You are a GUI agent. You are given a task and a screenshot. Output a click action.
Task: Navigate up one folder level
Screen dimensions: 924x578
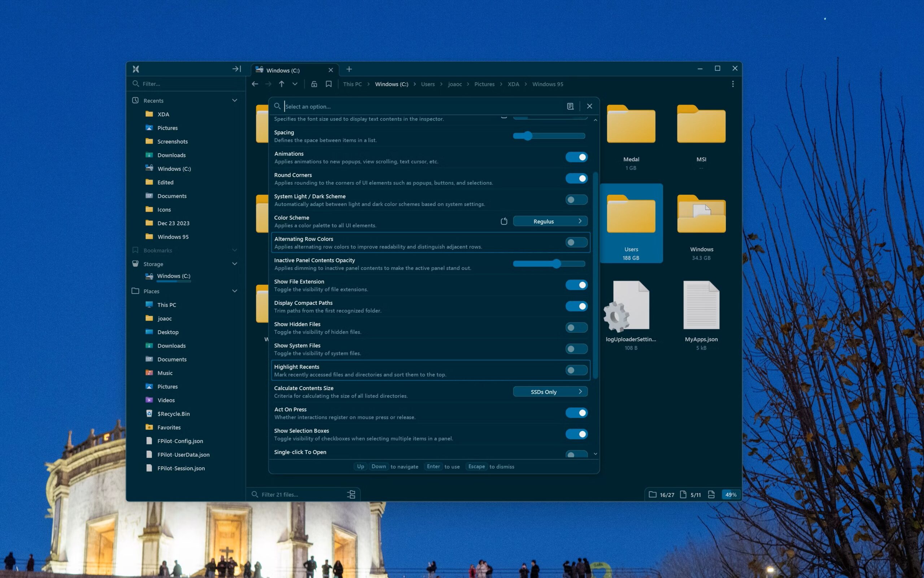click(282, 84)
